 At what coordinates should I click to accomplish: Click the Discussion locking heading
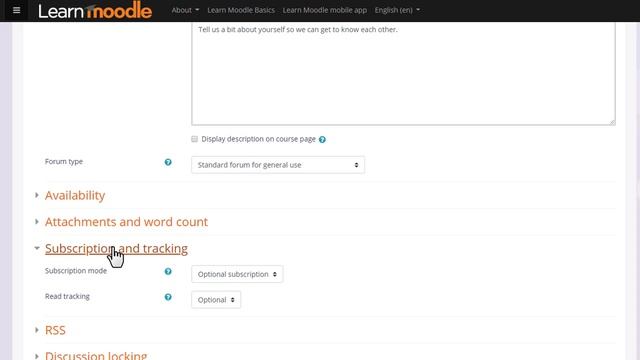[96, 355]
